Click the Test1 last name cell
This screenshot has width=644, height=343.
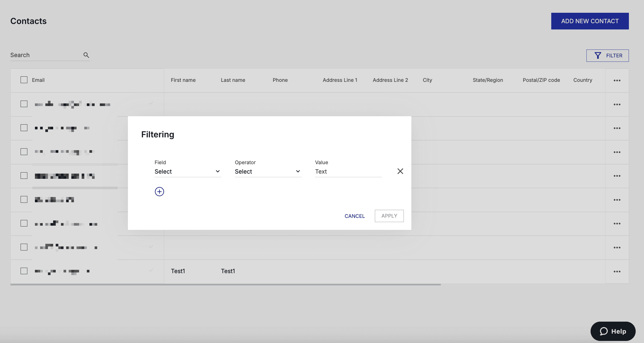tap(228, 271)
